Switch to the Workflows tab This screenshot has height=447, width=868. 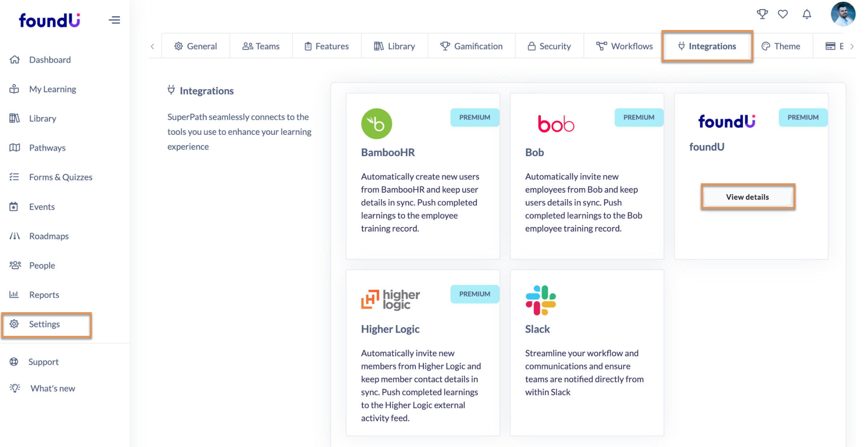pyautogui.click(x=624, y=46)
